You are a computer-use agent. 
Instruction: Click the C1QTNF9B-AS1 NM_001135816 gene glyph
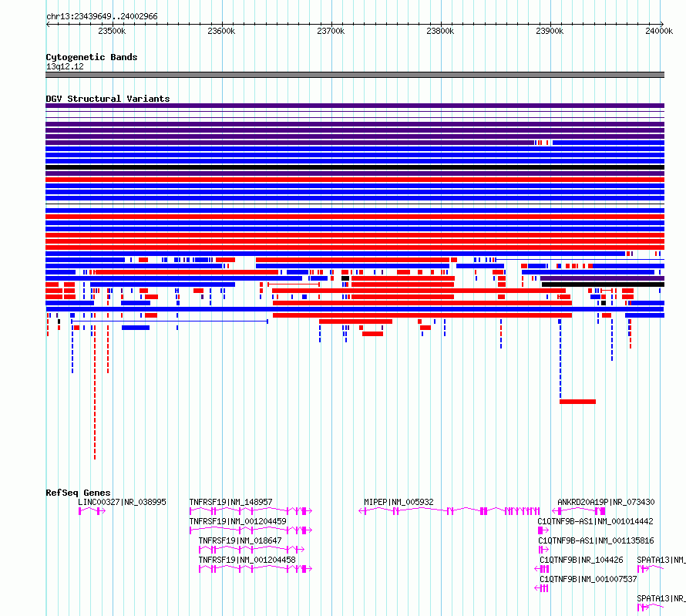pos(543,550)
